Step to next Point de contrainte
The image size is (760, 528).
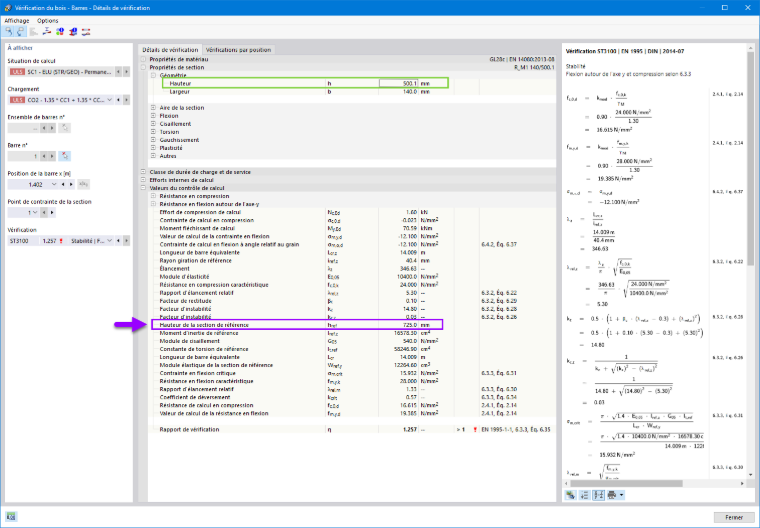click(x=52, y=213)
